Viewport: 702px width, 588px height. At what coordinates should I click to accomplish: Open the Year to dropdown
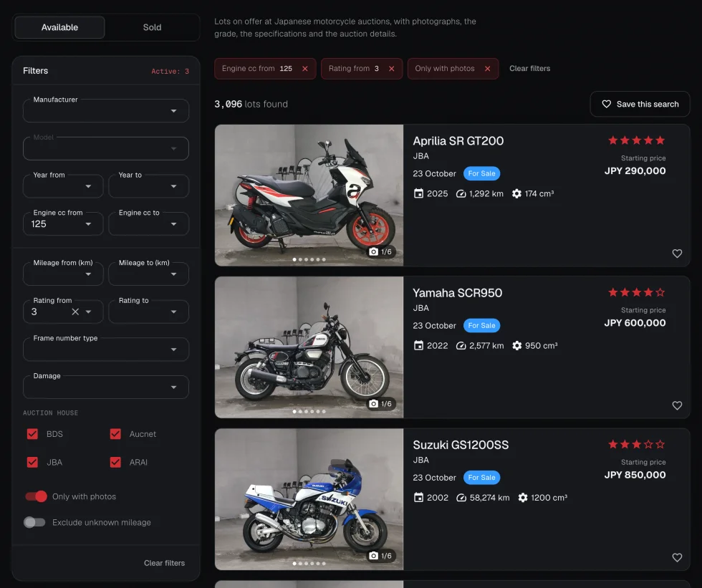coord(148,186)
